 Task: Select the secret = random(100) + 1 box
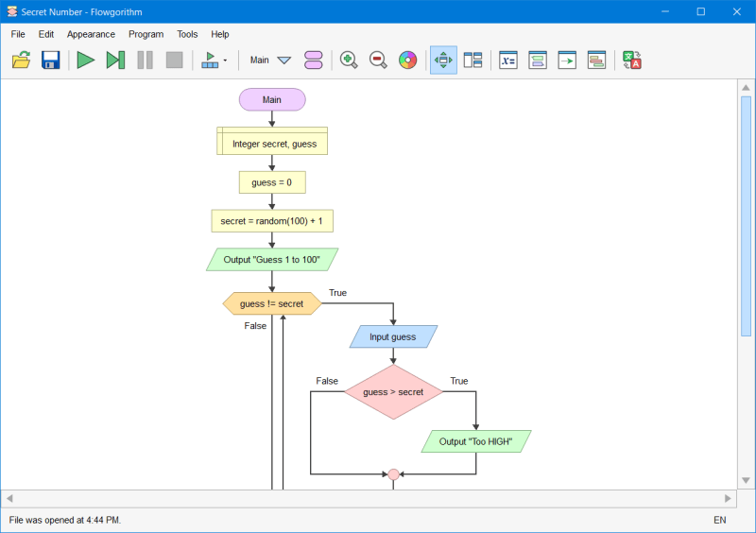click(x=272, y=221)
